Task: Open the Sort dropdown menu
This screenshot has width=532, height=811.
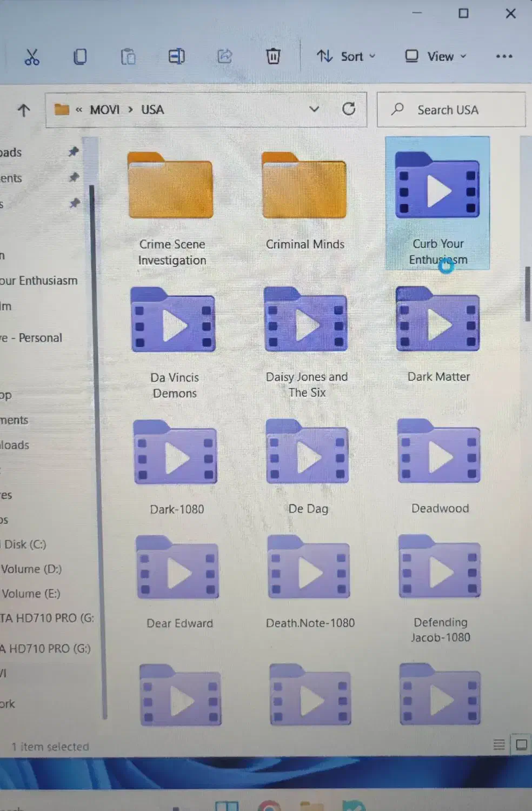Action: coord(346,56)
